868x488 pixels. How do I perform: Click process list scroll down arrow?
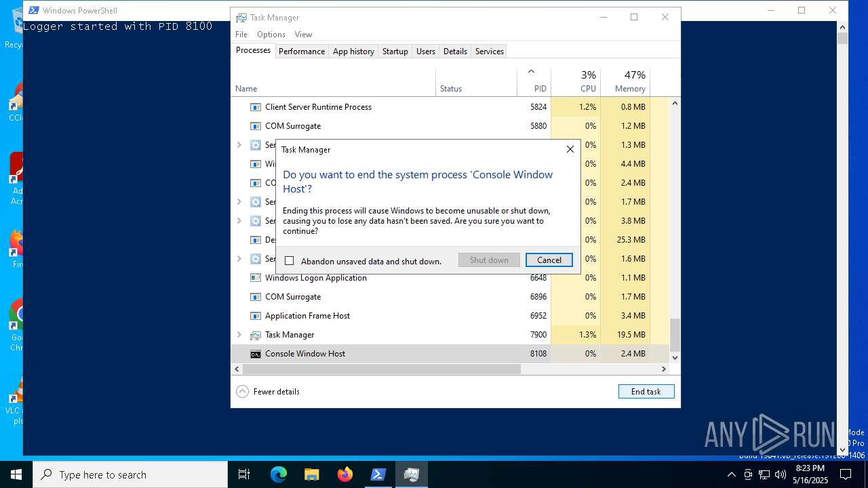pyautogui.click(x=675, y=357)
